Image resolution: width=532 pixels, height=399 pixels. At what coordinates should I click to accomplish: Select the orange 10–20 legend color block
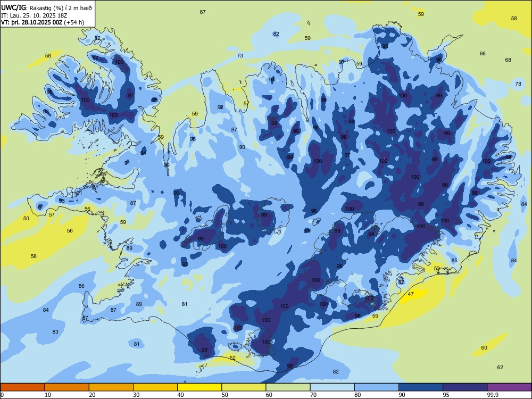pyautogui.click(x=67, y=387)
